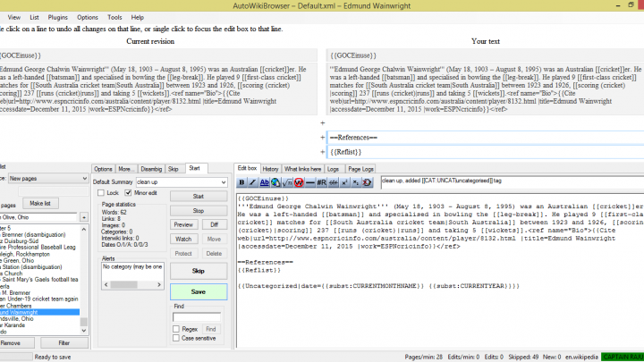Click the Bold formatting icon
Viewport: 644px width, 362px height.
[242, 182]
